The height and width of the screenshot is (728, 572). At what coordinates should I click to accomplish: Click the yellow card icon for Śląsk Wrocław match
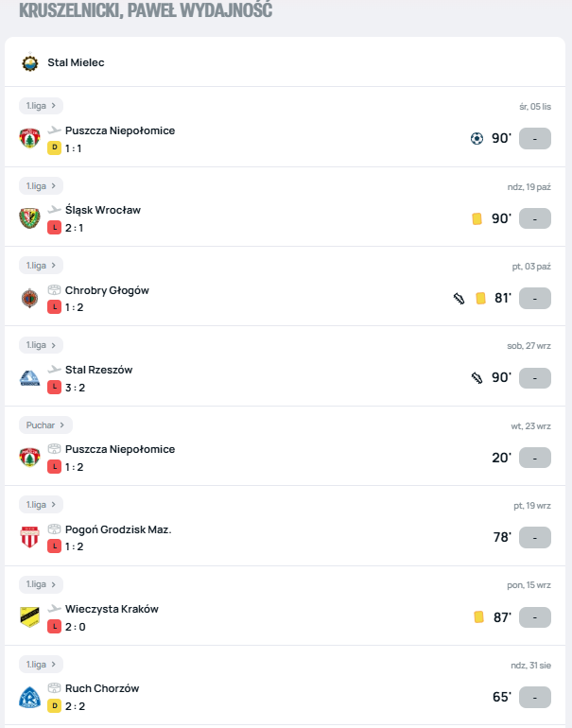(477, 218)
